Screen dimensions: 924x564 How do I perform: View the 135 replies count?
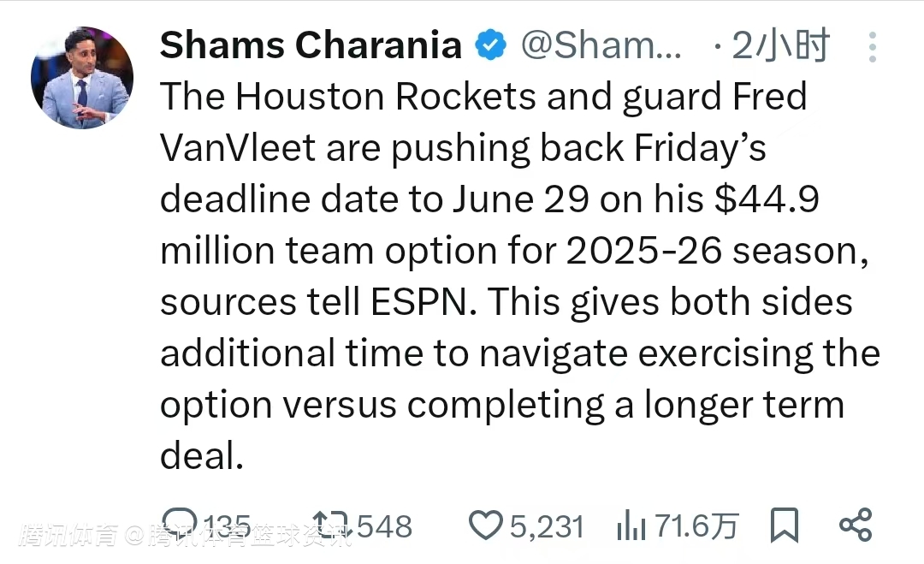(228, 525)
